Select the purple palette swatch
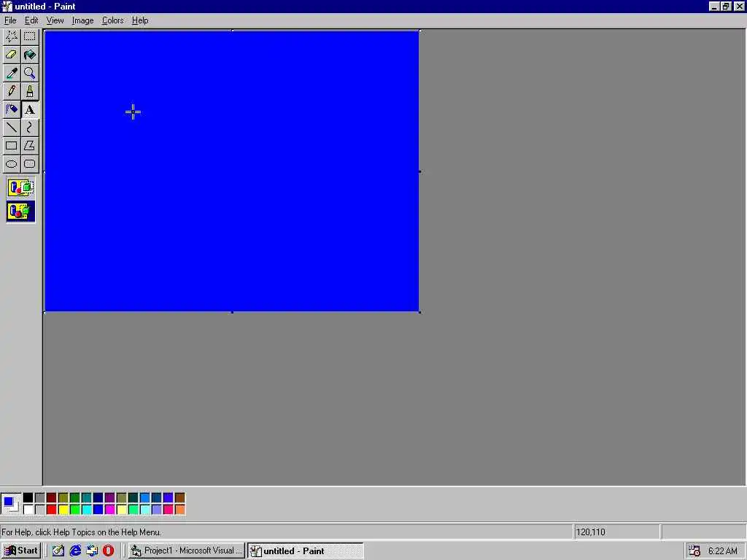Screen dimensions: 747x560 coord(109,497)
